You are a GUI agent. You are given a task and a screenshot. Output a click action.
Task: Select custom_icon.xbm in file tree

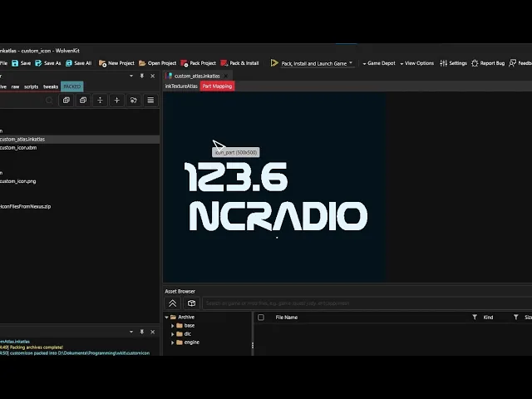(18, 148)
